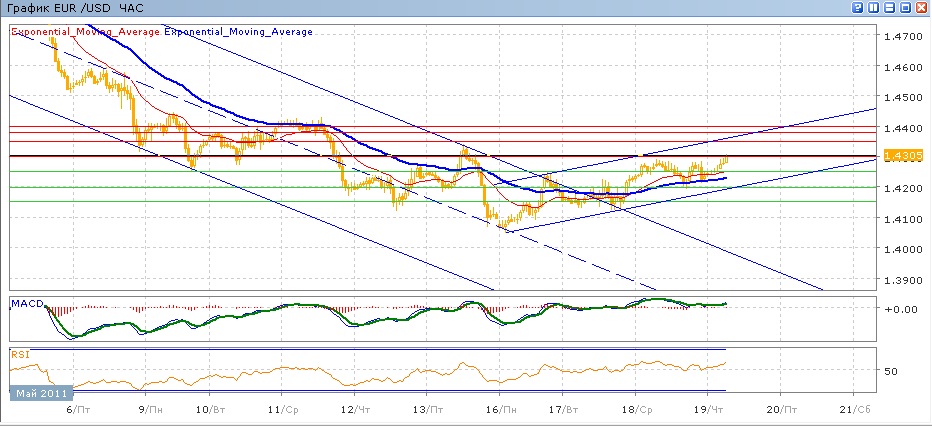Click the 1.4700 price scale value
This screenshot has height=426, width=932.
[x=902, y=36]
